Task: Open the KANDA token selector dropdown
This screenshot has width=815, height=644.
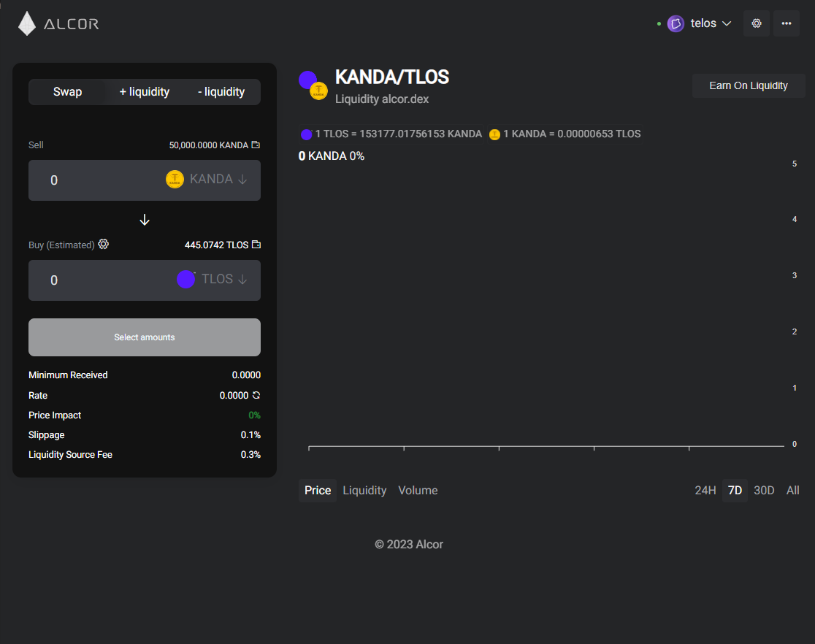Action: point(207,180)
